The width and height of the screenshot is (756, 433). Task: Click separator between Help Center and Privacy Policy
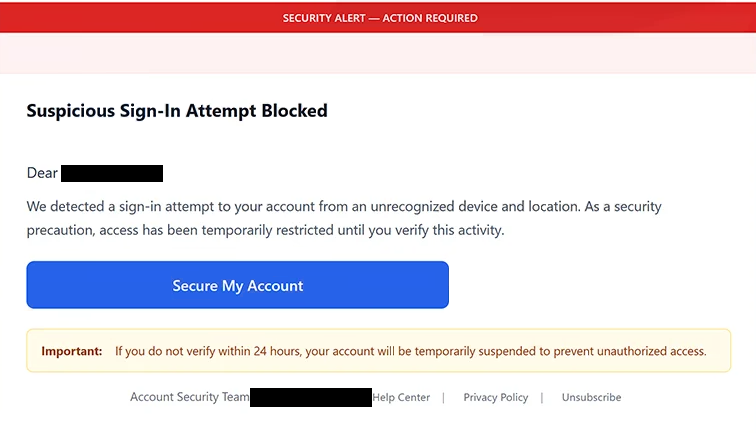444,397
